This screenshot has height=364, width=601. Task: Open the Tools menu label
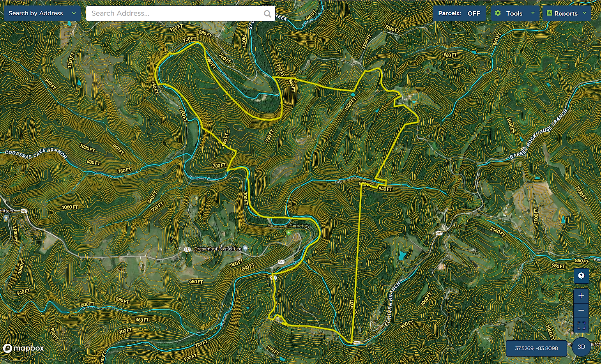pos(514,13)
